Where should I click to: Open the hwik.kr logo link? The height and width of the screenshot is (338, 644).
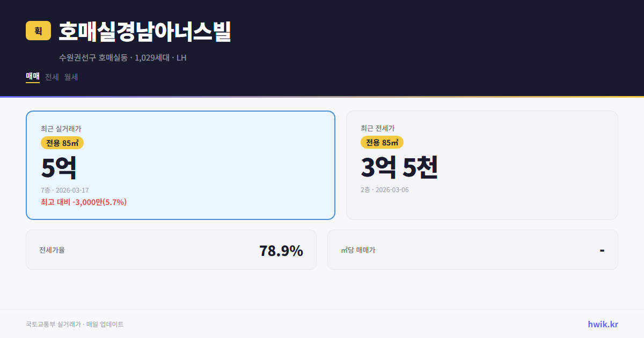(602, 324)
